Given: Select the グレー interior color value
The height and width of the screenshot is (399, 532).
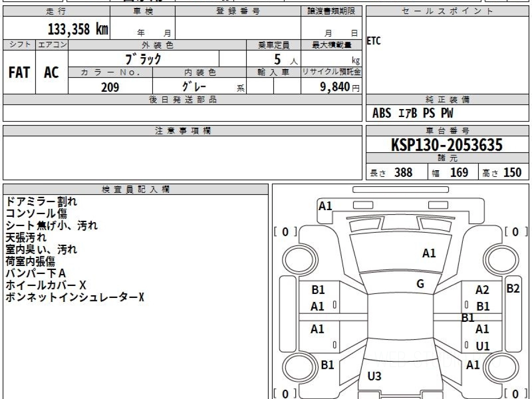Looking at the screenshot, I should coord(194,86).
